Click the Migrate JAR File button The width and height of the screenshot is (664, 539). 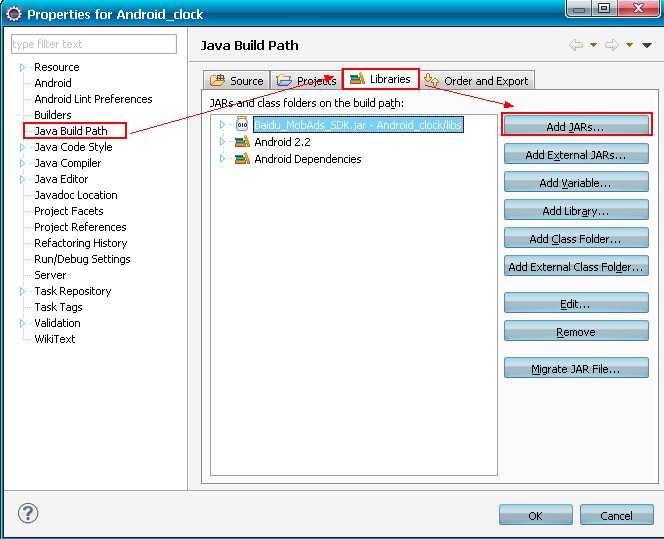point(576,368)
